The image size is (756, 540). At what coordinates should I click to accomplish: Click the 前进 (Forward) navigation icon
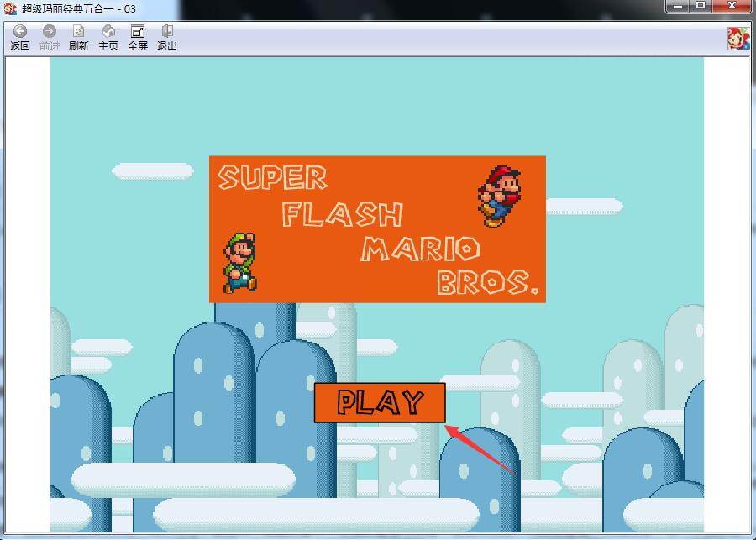(x=48, y=34)
